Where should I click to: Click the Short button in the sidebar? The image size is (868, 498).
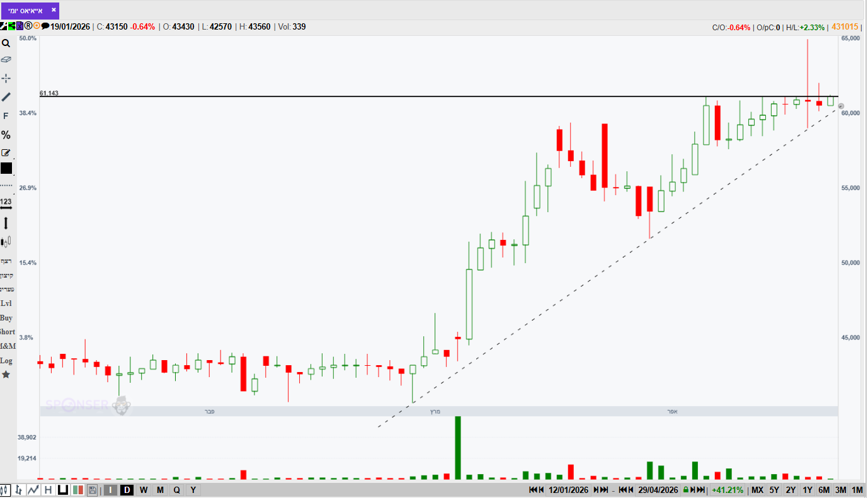coord(8,332)
